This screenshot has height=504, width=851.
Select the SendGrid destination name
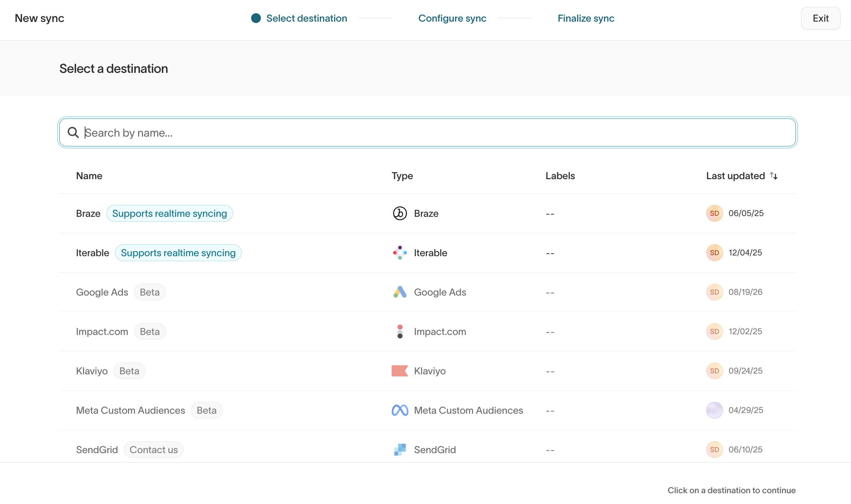(x=97, y=450)
